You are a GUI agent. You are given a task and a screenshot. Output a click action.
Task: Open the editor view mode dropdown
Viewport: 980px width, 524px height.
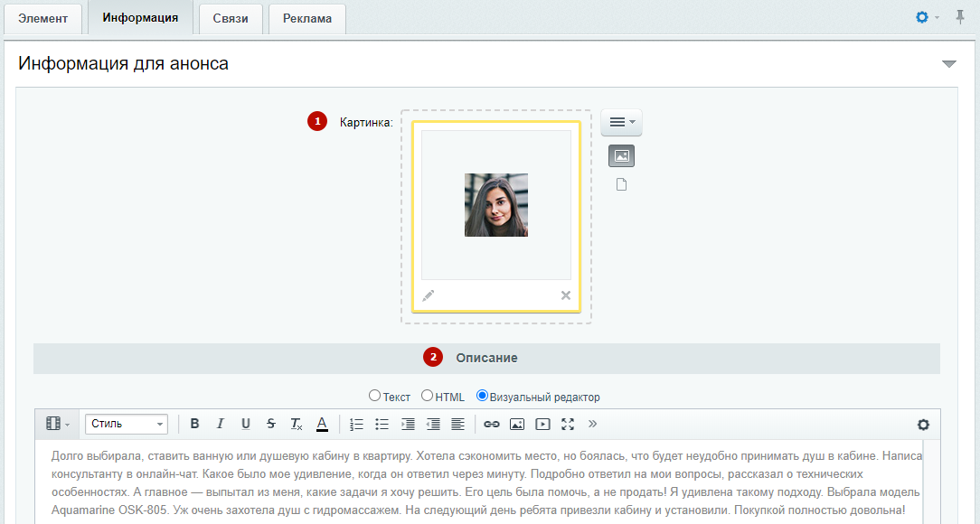click(58, 424)
